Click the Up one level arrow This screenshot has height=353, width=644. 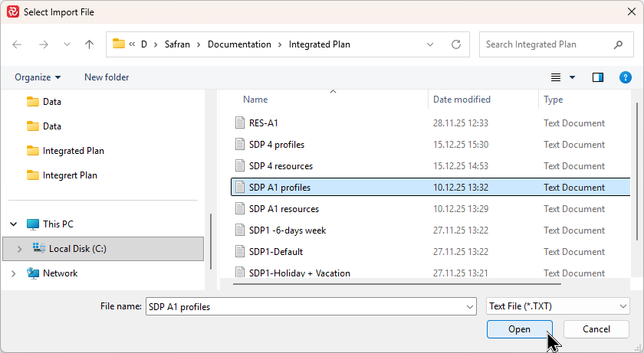coord(89,44)
